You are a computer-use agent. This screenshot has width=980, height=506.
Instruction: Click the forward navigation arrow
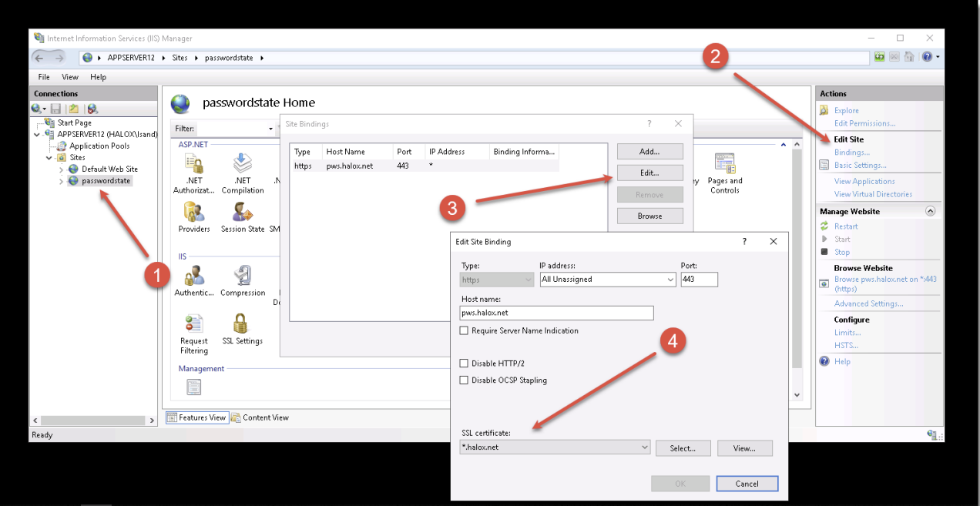59,58
